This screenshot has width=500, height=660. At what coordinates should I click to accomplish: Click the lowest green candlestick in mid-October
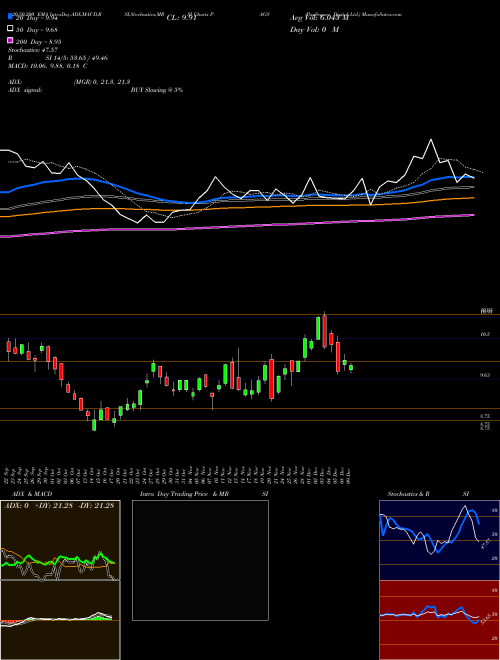(94, 425)
